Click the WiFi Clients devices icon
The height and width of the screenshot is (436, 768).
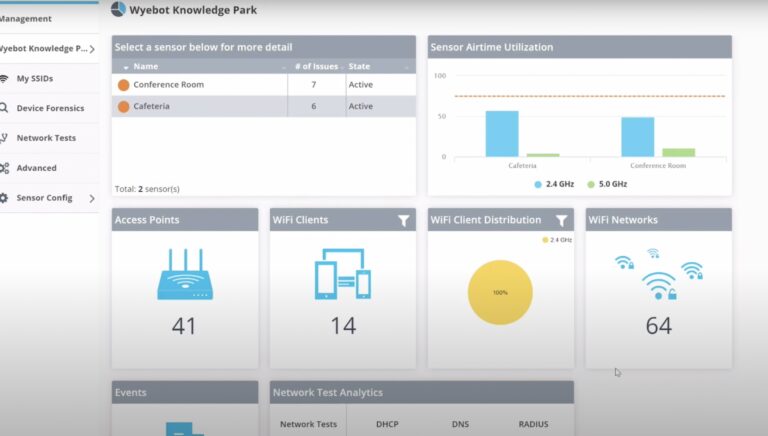coord(343,274)
